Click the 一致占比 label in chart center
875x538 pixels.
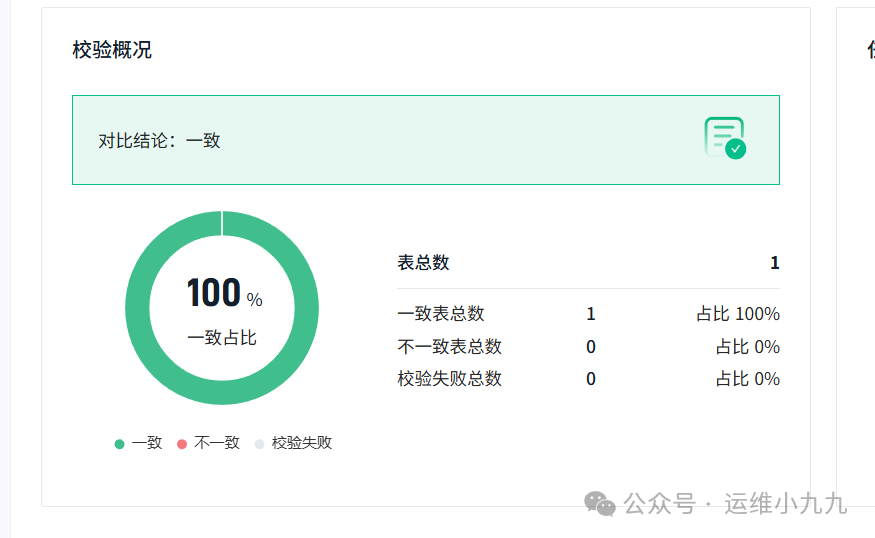[222, 338]
